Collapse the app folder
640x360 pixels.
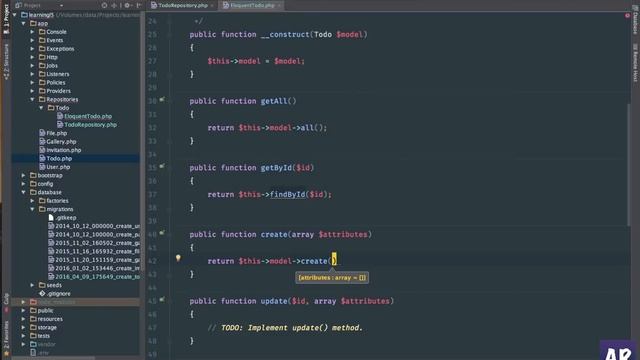24,23
